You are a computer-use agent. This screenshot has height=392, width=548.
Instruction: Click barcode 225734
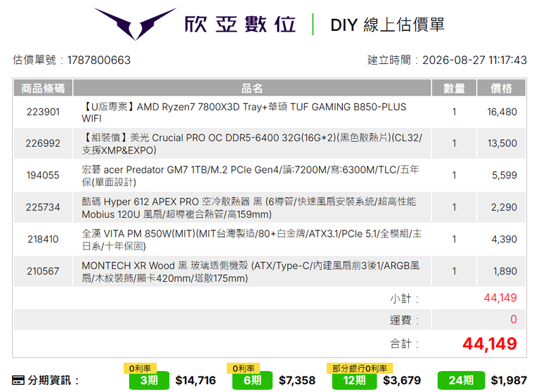(43, 207)
